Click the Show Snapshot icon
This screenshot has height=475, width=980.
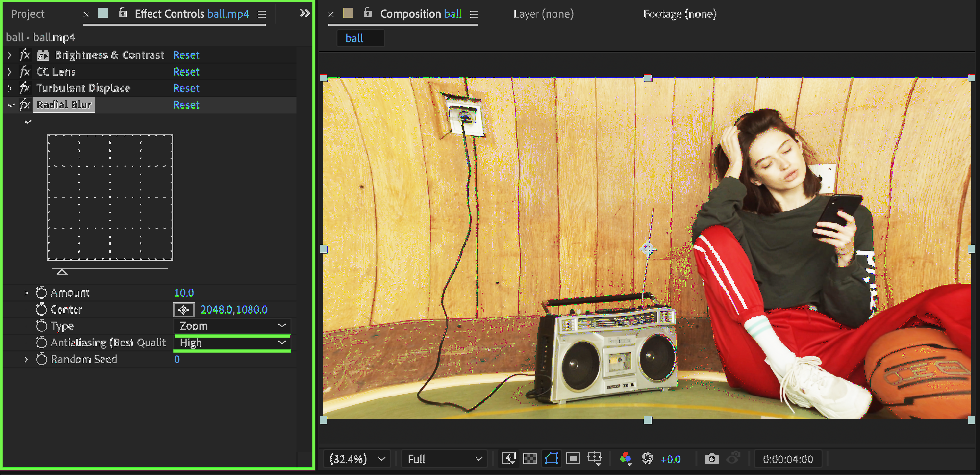733,458
